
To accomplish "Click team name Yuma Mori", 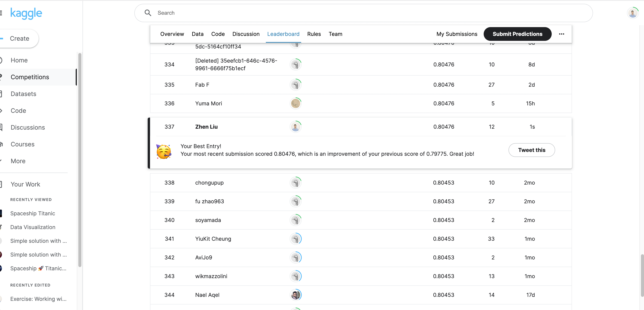I will (208, 103).
